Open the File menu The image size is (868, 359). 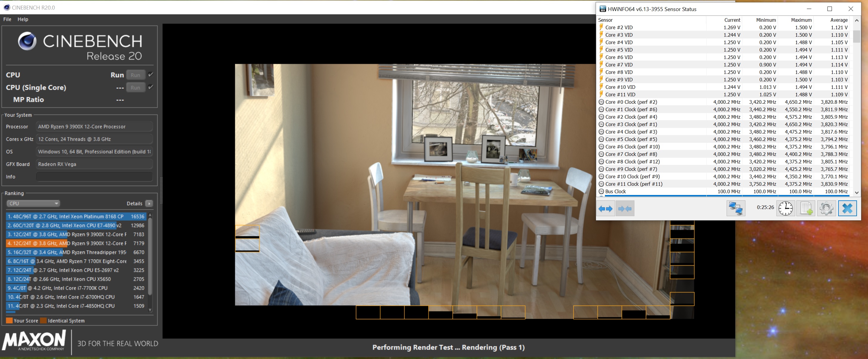click(x=7, y=19)
